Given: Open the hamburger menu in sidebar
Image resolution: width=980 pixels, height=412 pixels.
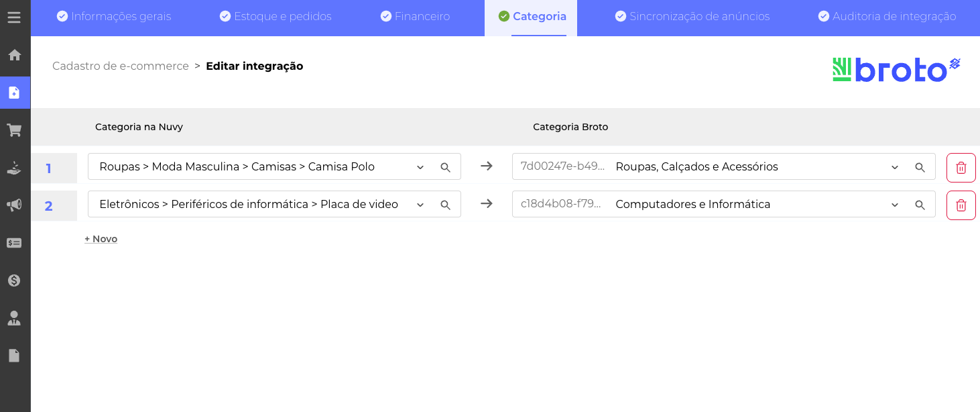Looking at the screenshot, I should pyautogui.click(x=14, y=17).
